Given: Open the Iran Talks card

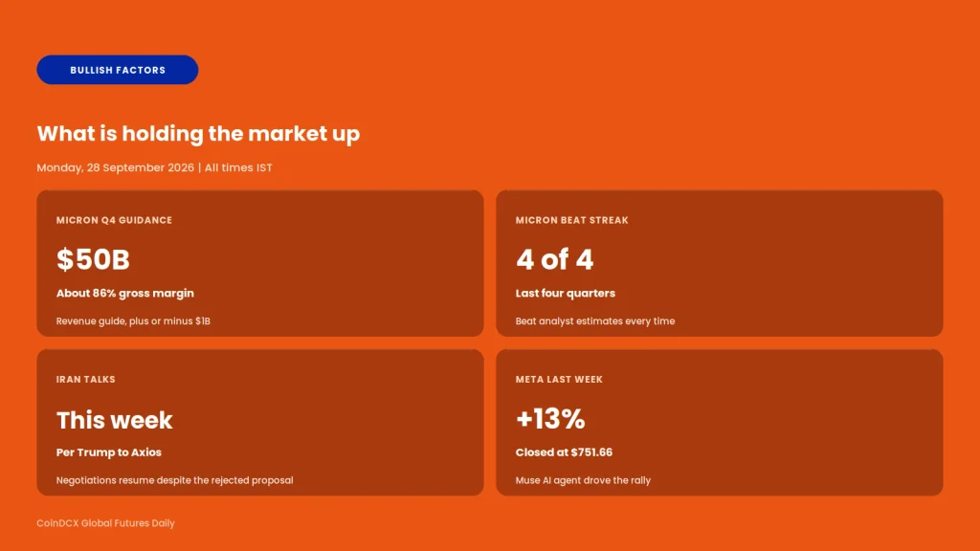Looking at the screenshot, I should (260, 422).
